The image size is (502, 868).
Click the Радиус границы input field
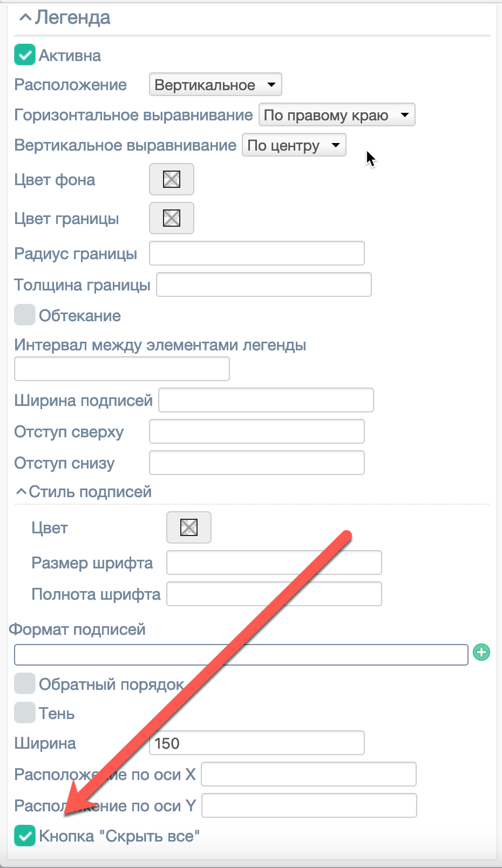[257, 253]
